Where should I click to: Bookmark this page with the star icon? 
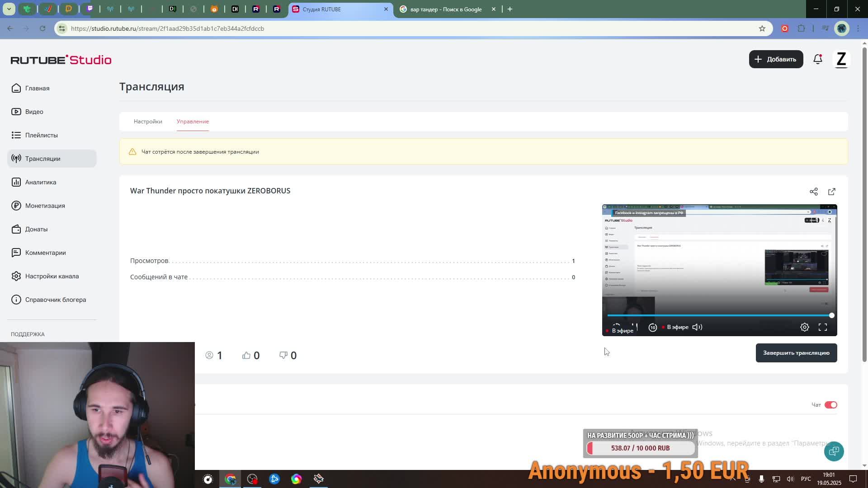point(762,28)
